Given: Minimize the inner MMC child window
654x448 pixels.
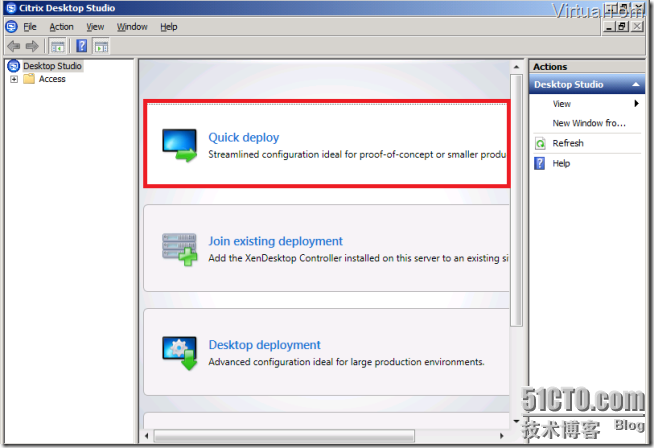Looking at the screenshot, I should pos(609,27).
